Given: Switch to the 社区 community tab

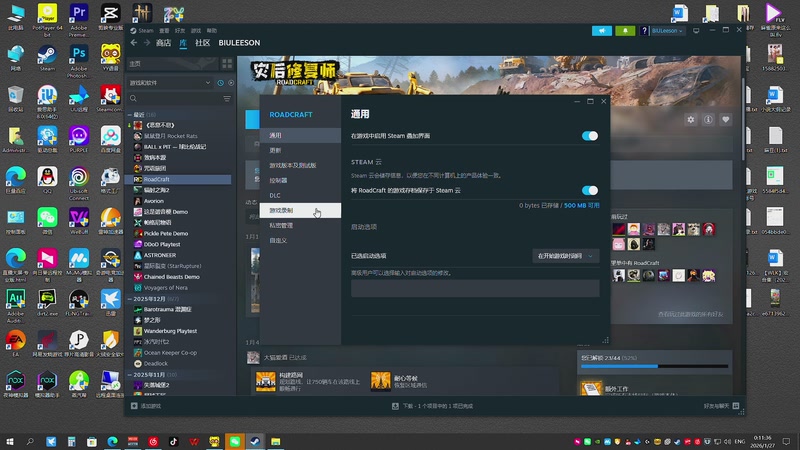Looking at the screenshot, I should coord(203,43).
